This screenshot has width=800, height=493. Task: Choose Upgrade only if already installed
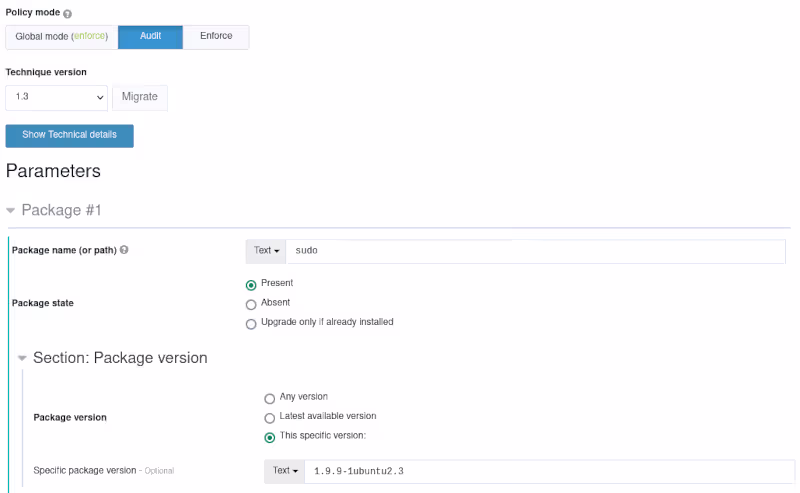(251, 323)
